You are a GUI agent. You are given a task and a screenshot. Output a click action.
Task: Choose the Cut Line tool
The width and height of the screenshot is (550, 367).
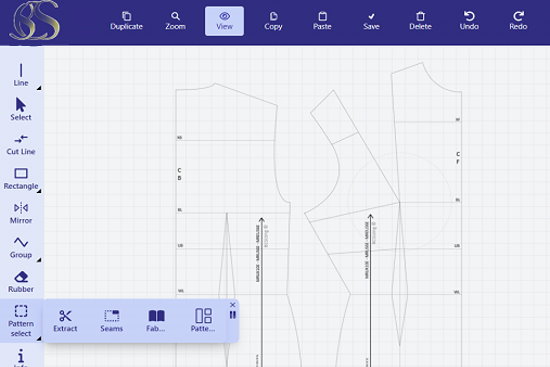click(21, 144)
